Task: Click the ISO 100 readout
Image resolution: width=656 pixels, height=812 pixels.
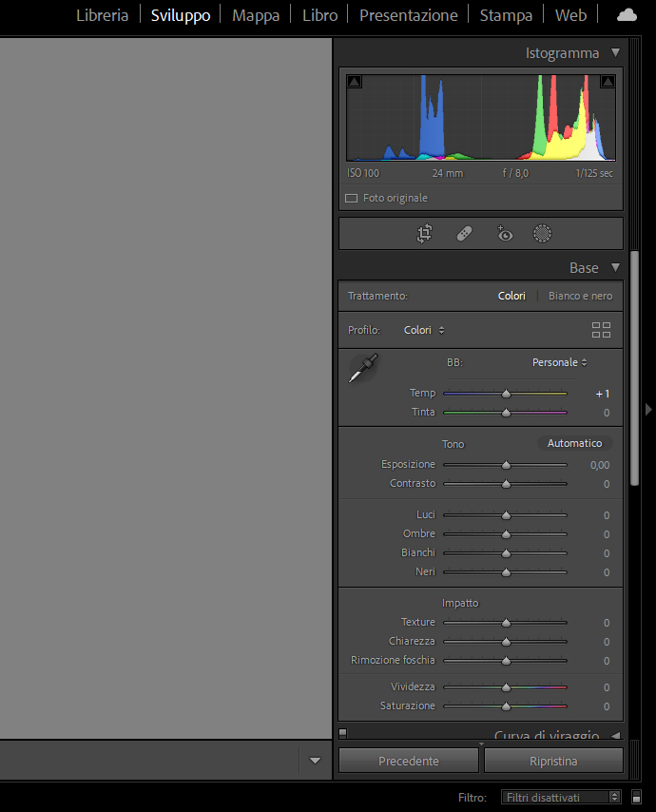Action: click(363, 173)
